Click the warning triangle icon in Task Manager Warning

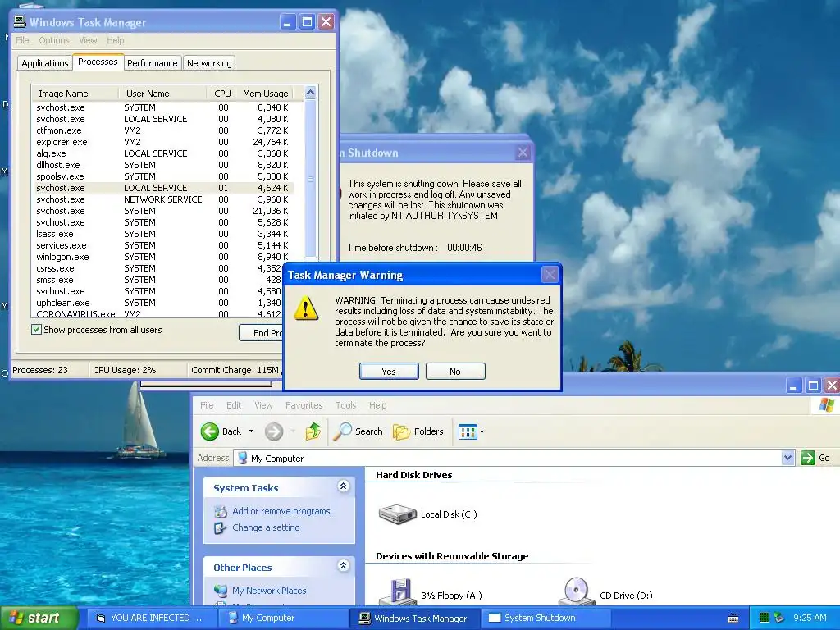tap(306, 308)
